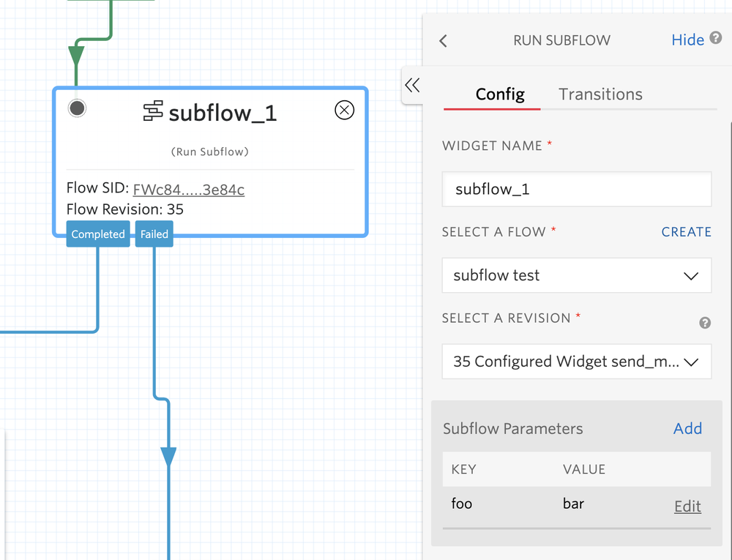The width and height of the screenshot is (732, 560).
Task: Click CREATE next to Select a Flow
Action: [686, 231]
